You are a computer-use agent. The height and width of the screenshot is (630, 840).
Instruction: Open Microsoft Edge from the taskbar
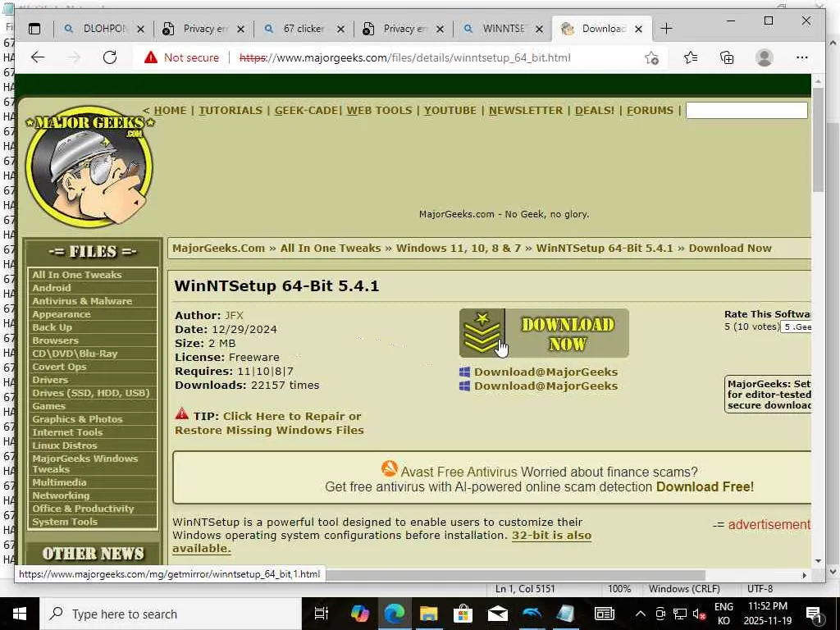pyautogui.click(x=394, y=614)
